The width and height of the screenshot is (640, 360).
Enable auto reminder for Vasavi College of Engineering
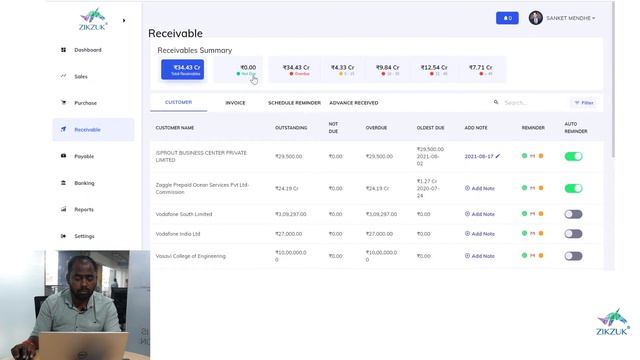(x=573, y=256)
